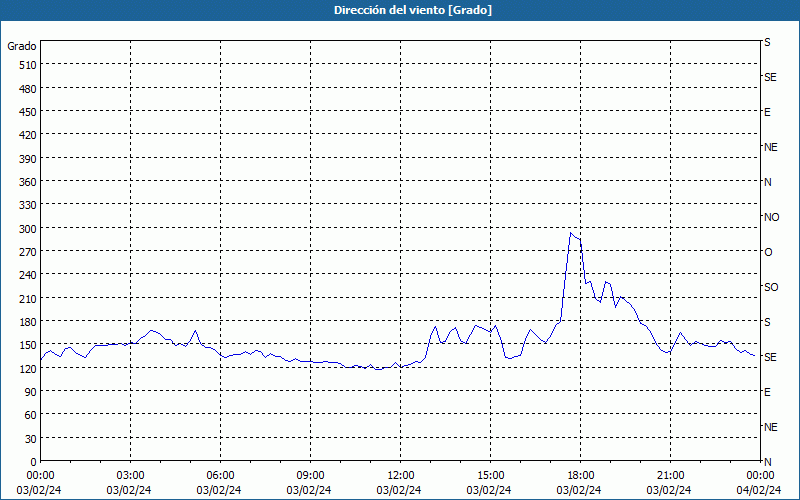The width and height of the screenshot is (800, 500).
Task: Click the 60 degree axis label
Action: coord(31,415)
